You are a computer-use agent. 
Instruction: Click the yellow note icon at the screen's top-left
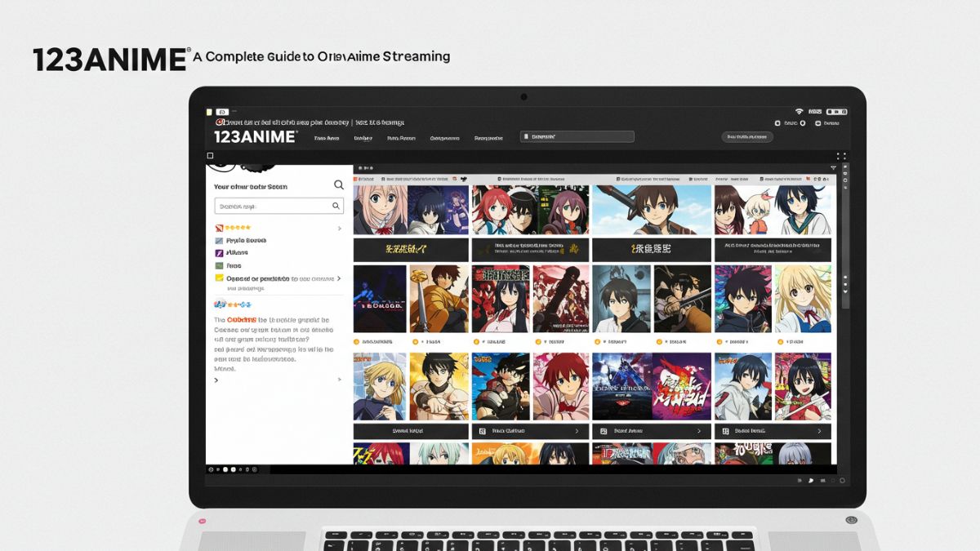(209, 112)
